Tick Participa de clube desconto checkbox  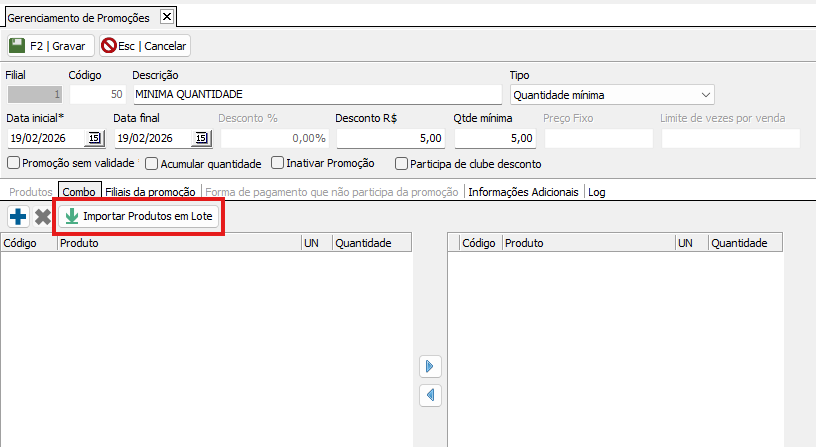click(402, 164)
